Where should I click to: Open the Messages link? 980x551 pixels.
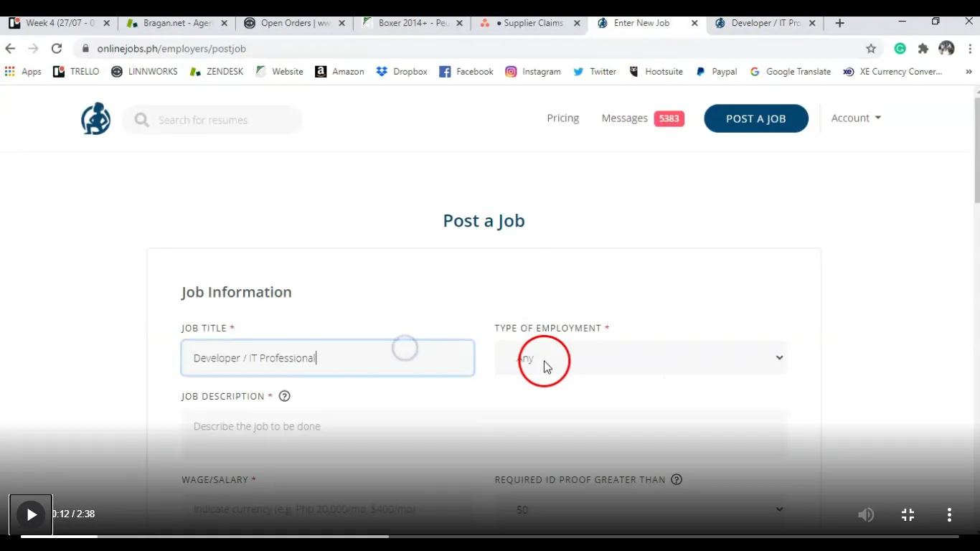tap(624, 118)
